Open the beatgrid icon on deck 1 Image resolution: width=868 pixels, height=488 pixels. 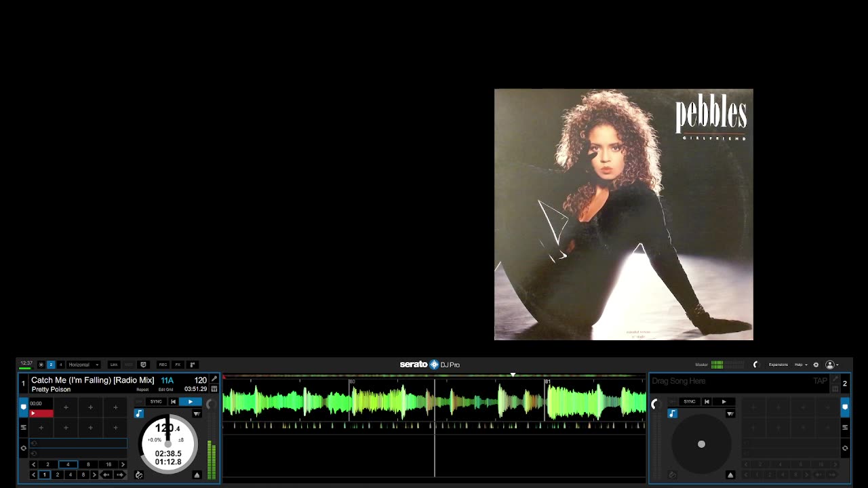coord(214,389)
